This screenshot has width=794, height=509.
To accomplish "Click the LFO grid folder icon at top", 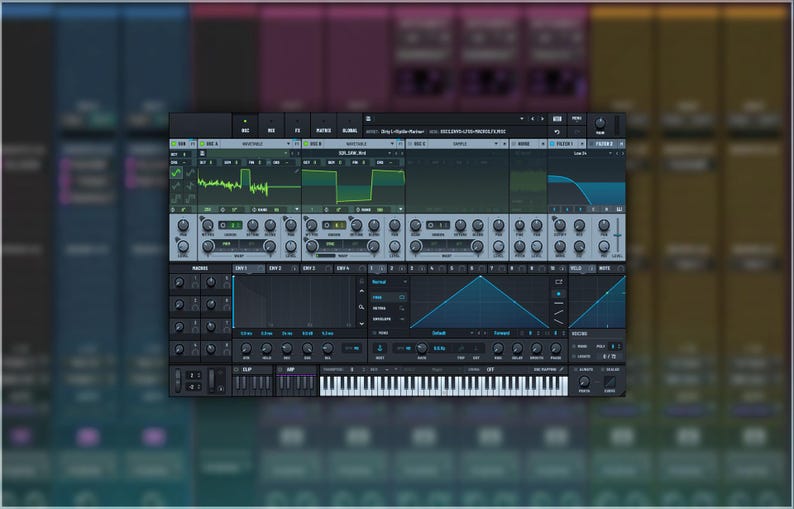I will tap(559, 282).
